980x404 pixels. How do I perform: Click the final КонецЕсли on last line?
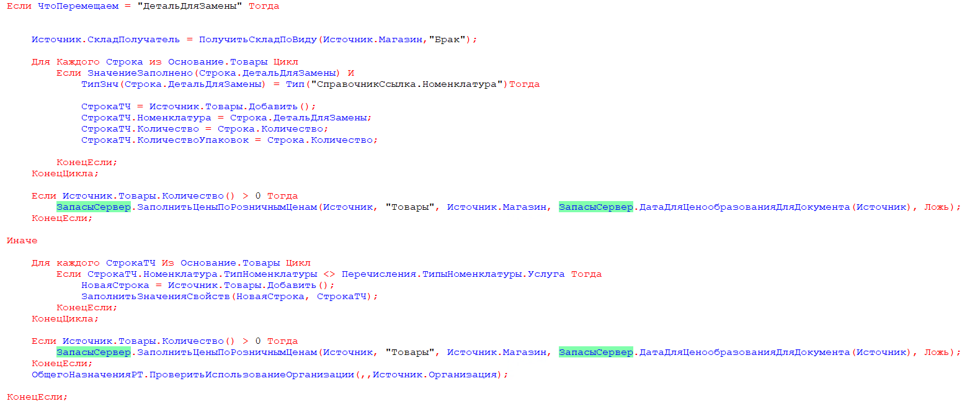36,397
